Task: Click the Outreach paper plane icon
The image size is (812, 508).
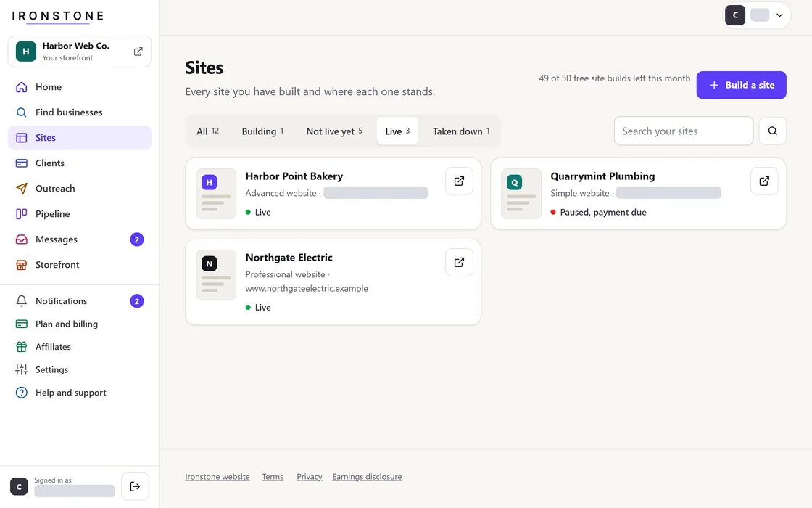Action: 21,189
